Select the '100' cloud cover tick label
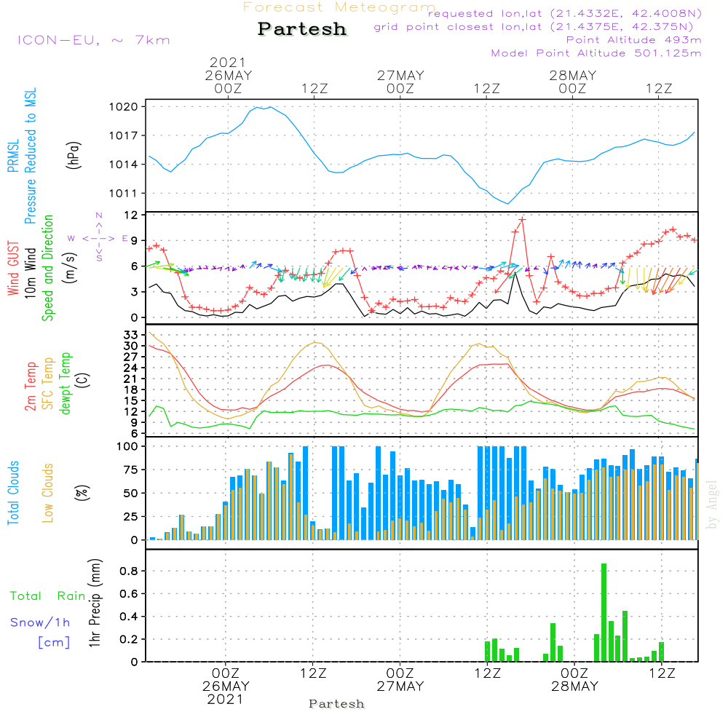Image resolution: width=728 pixels, height=728 pixels. pyautogui.click(x=127, y=446)
